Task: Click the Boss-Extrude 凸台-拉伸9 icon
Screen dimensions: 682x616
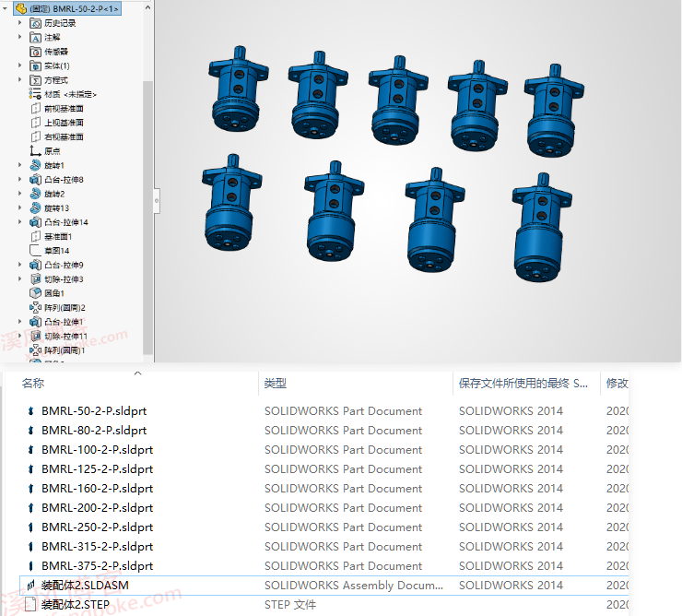Action: tap(35, 265)
